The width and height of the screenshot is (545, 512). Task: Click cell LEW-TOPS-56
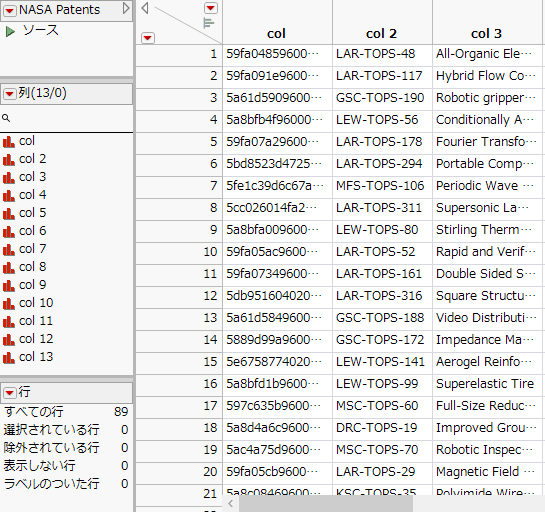pos(382,120)
